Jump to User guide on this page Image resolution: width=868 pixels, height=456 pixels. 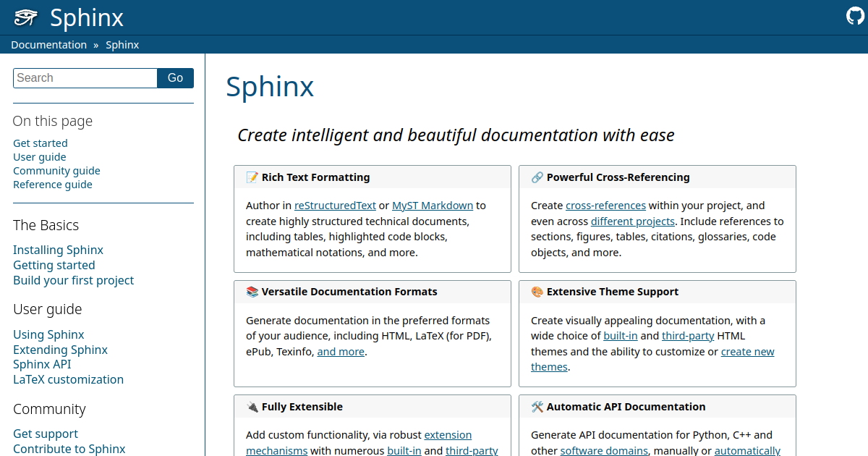(x=40, y=157)
